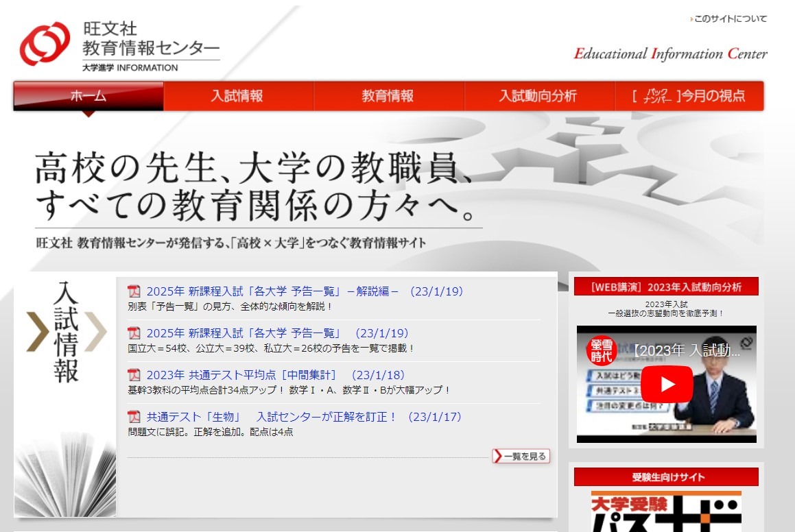795x532 pixels.
Task: Open the バックナンバー 今月の視点 menu
Action: click(688, 97)
